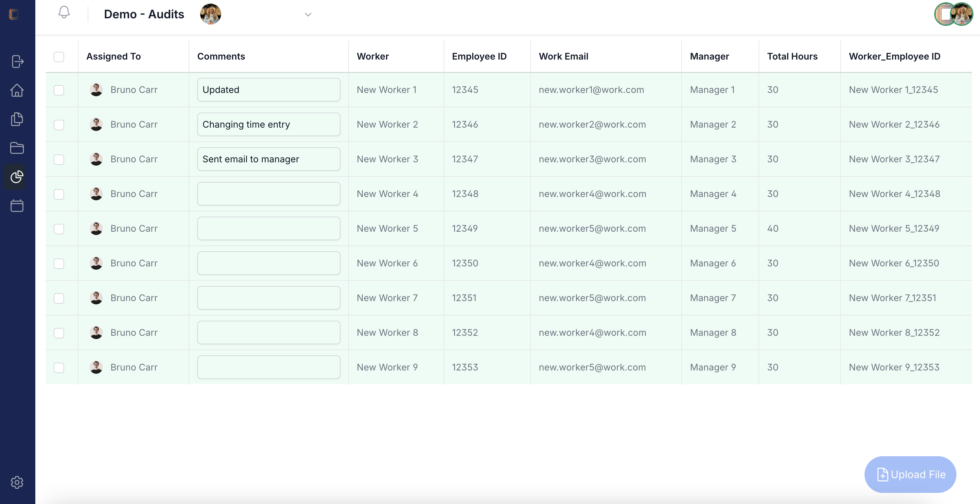Click the Upload File button
This screenshot has width=980, height=504.
pos(911,475)
